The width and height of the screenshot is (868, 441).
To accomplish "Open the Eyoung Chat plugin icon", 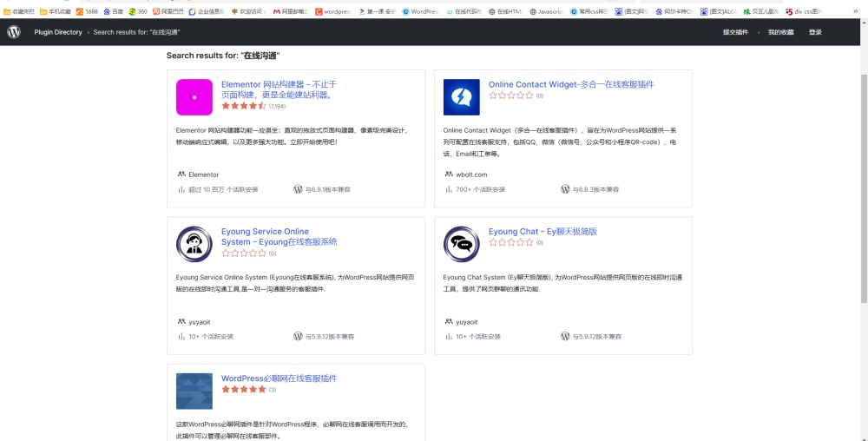I will pyautogui.click(x=461, y=244).
